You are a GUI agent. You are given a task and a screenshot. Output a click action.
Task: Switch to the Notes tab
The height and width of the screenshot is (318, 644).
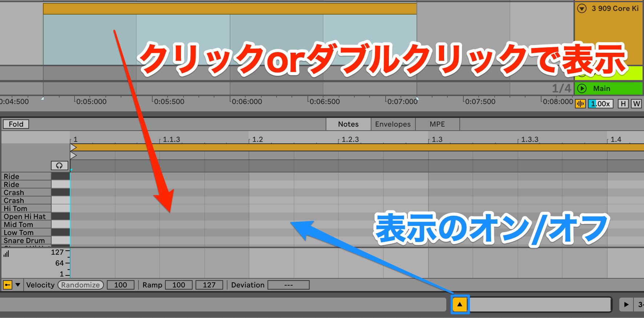(348, 124)
